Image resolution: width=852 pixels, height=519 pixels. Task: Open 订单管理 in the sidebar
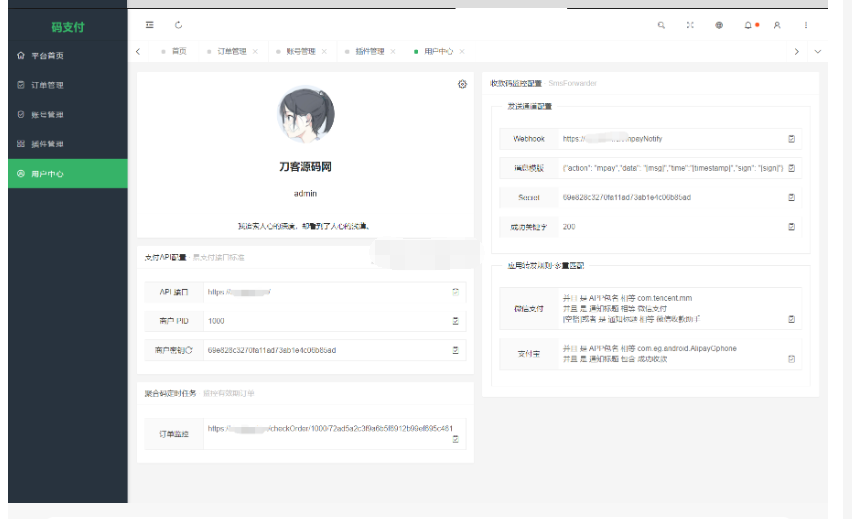click(68, 85)
